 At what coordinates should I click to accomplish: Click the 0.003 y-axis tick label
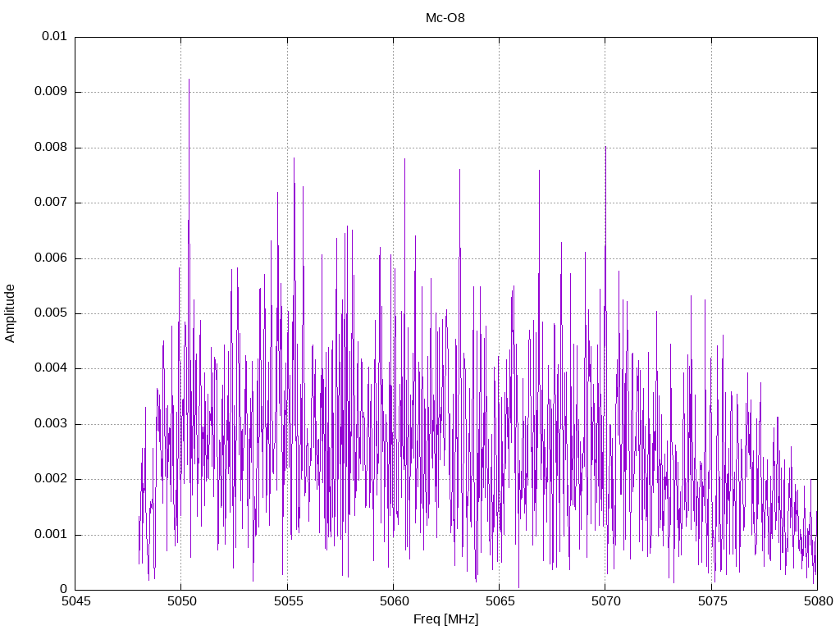51,424
